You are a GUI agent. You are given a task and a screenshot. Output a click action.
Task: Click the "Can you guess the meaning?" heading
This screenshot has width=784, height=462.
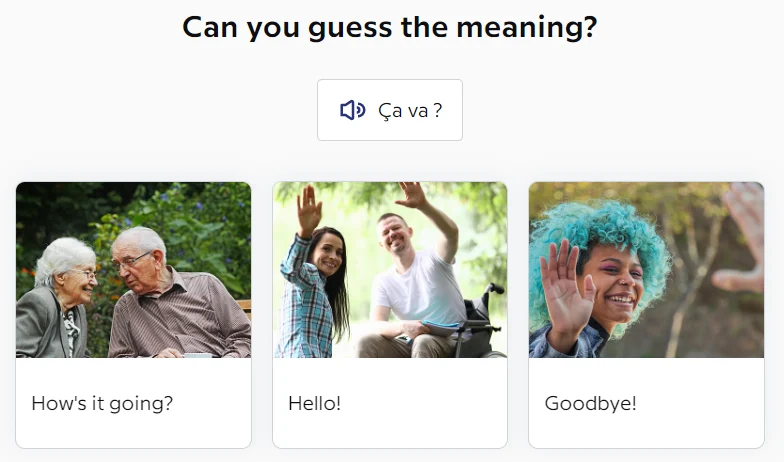coord(390,27)
